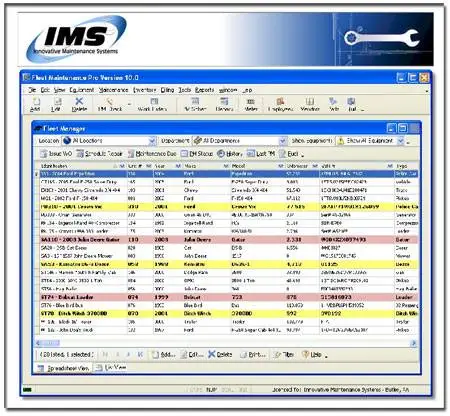Screen dimensions: 450x416
Task: Click the Meter icon in the main toolbar
Action: tap(251, 104)
